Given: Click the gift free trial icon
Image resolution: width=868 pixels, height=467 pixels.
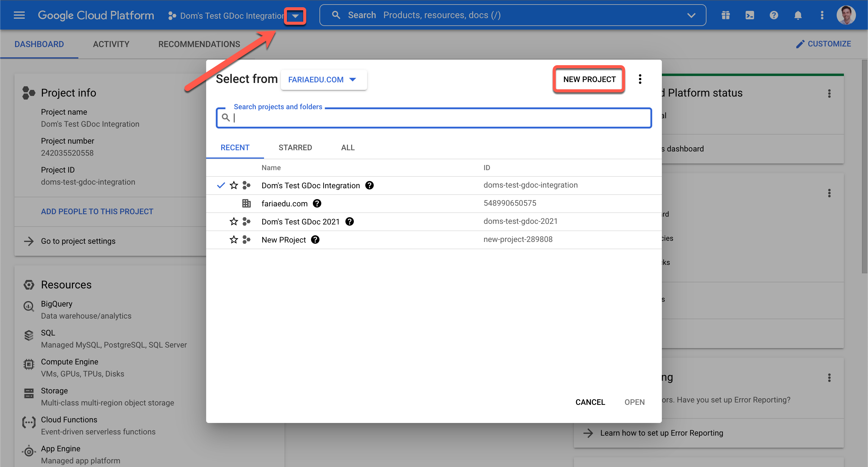Looking at the screenshot, I should 725,15.
